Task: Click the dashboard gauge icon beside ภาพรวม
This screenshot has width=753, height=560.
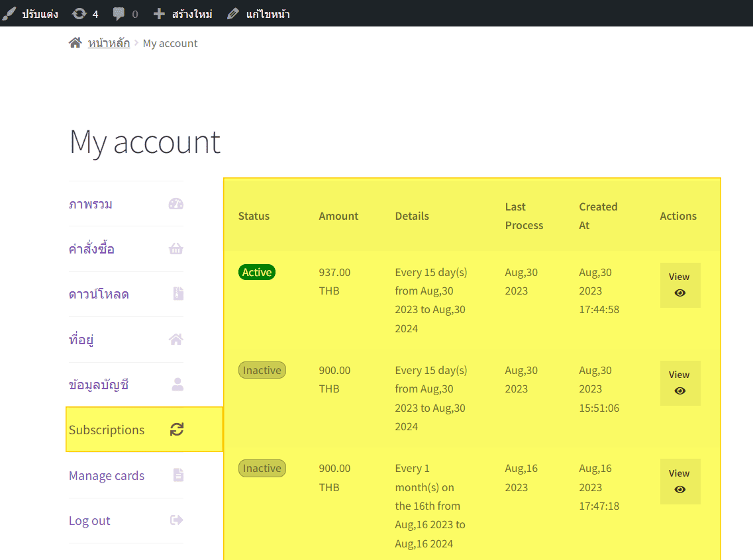Action: click(x=176, y=204)
